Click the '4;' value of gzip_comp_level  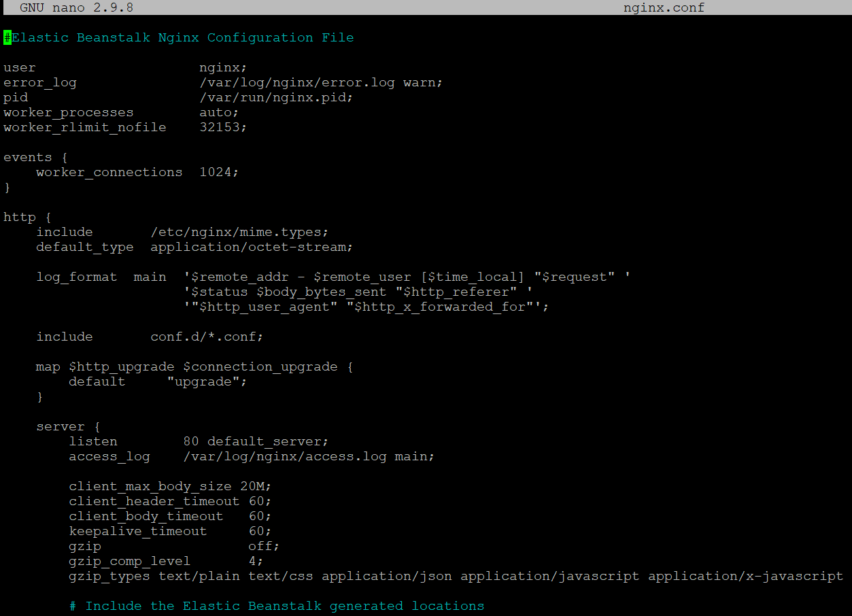tap(256, 561)
